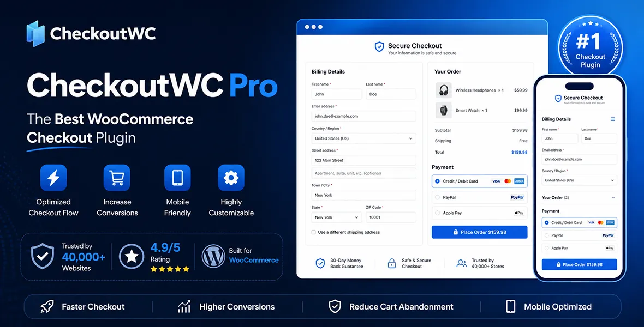The width and height of the screenshot is (644, 327).
Task: Click the five-star rating row
Action: [170, 269]
